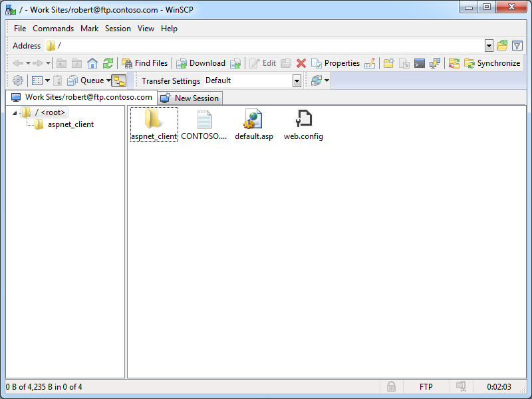The width and height of the screenshot is (532, 399).
Task: Open the Queue dropdown arrow
Action: (108, 80)
